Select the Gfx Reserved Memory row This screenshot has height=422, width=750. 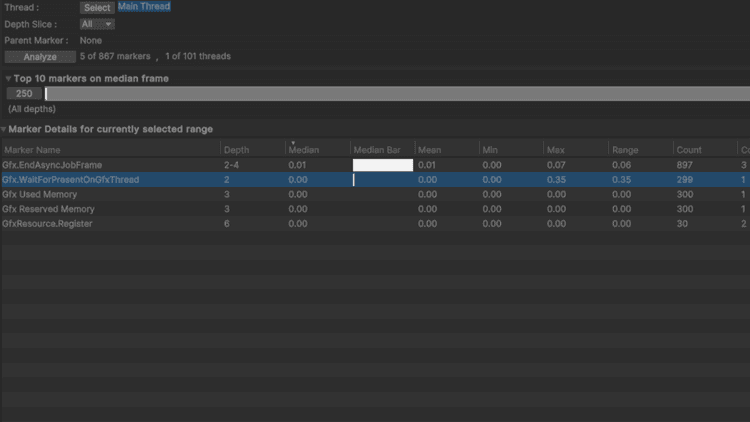click(375, 209)
